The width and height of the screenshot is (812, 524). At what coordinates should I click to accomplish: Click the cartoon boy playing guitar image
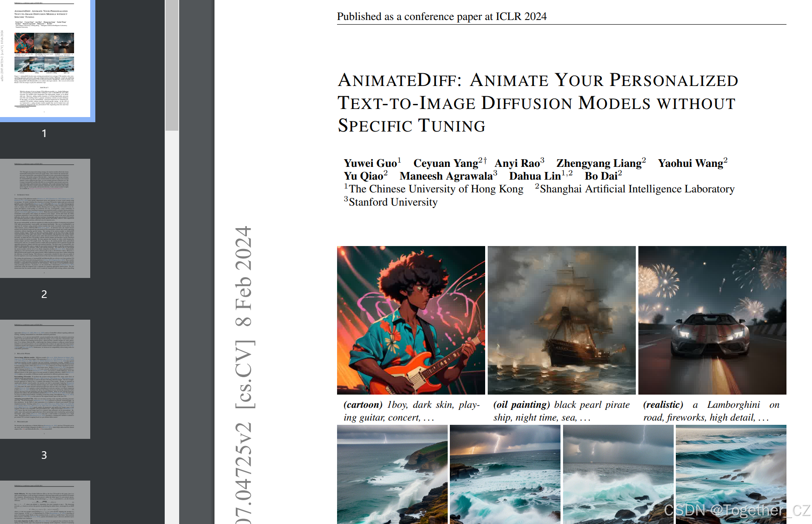[x=411, y=320]
